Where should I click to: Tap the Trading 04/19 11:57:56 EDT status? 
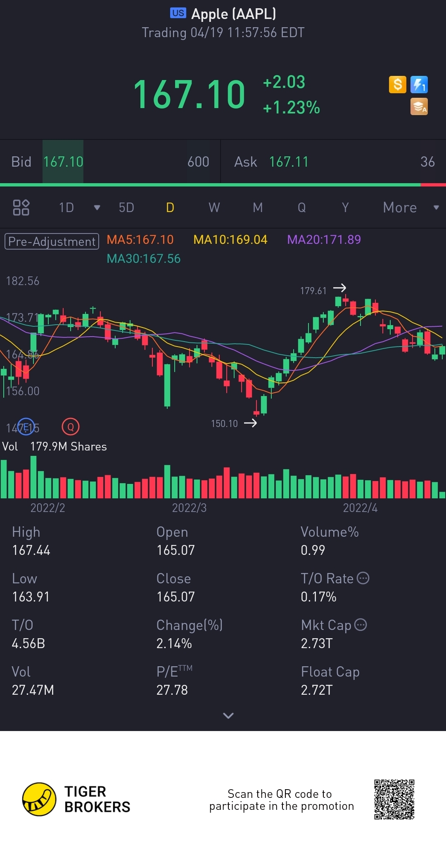[x=223, y=33]
